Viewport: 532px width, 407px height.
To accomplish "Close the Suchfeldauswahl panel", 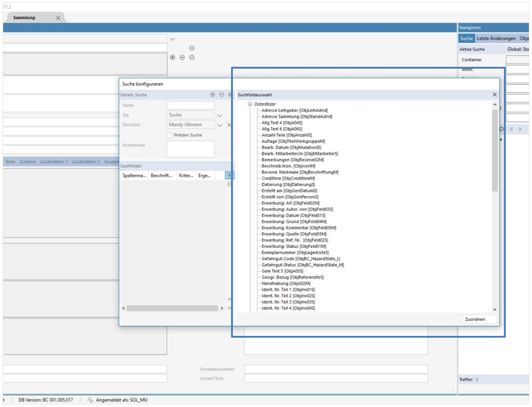I will pos(495,94).
